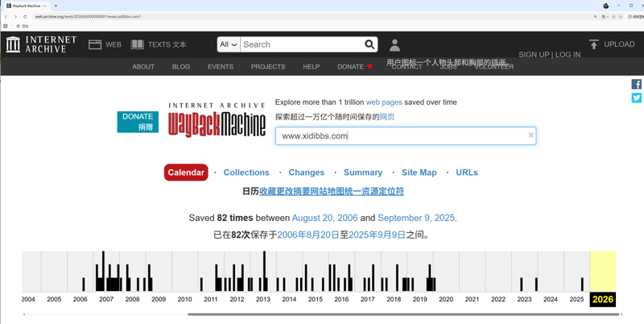Click the browser profile avatar icon
Screen dimensions: 644x324
(x=606, y=6)
